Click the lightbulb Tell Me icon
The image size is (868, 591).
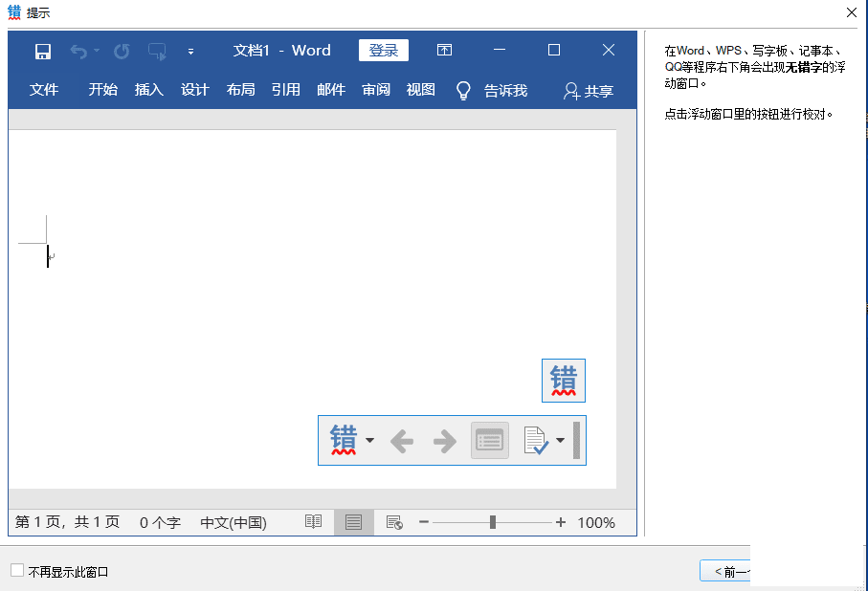[x=463, y=90]
